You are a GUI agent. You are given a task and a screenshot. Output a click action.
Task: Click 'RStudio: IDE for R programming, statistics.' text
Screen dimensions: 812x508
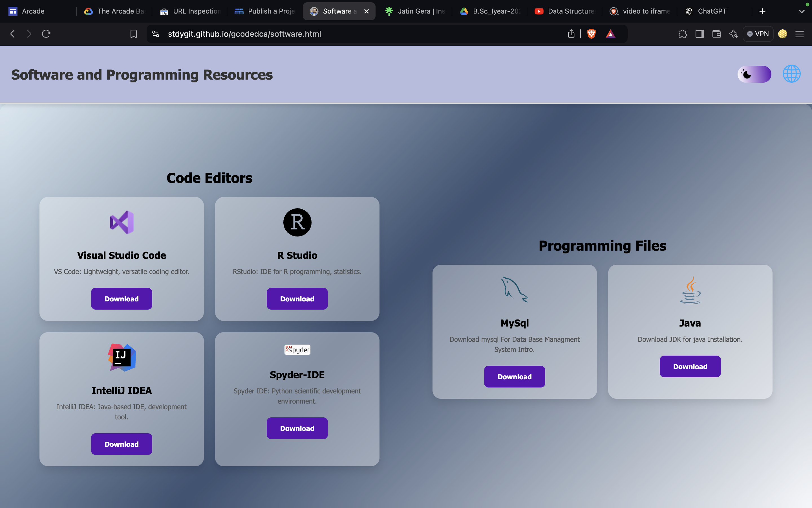(x=297, y=271)
